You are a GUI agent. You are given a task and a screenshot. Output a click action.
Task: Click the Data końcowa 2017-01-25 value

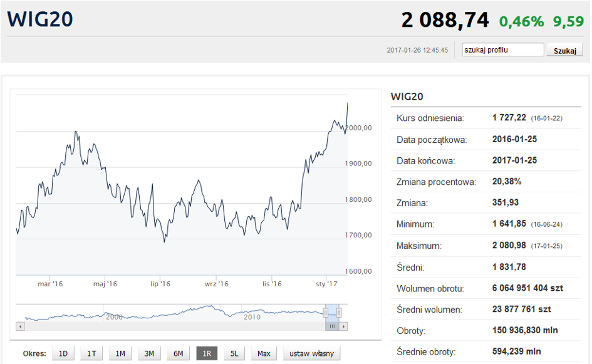(514, 160)
